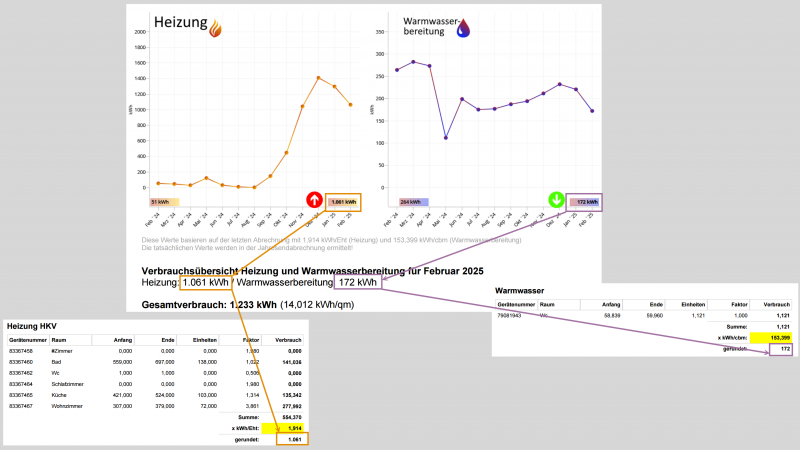Select the 264 kWh badge under hot water chart
Image resolution: width=800 pixels, height=450 pixels.
click(413, 202)
